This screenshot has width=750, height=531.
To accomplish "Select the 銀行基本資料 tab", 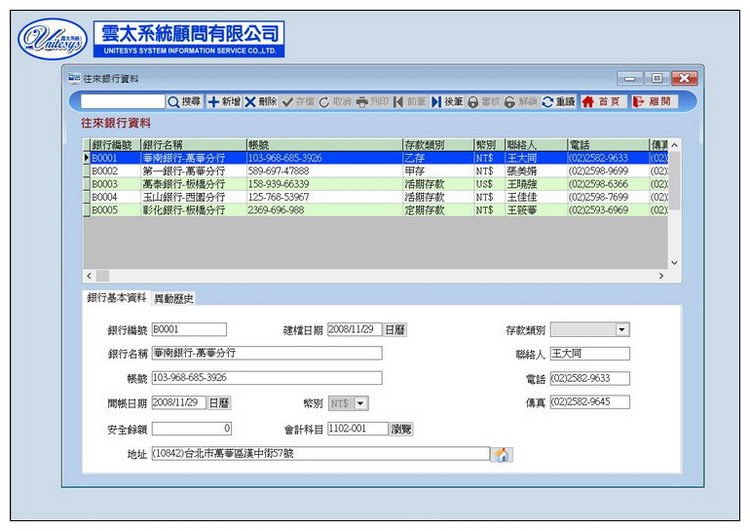I will point(116,298).
